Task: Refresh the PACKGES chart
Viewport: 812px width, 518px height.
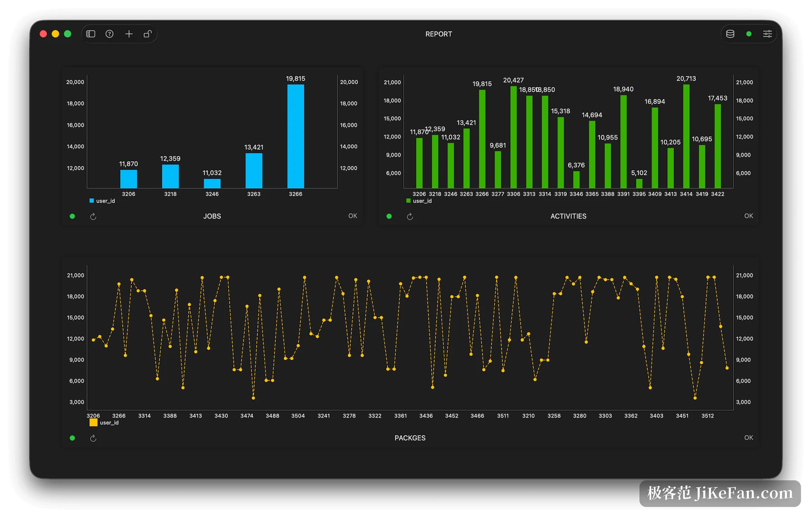Action: 93,438
